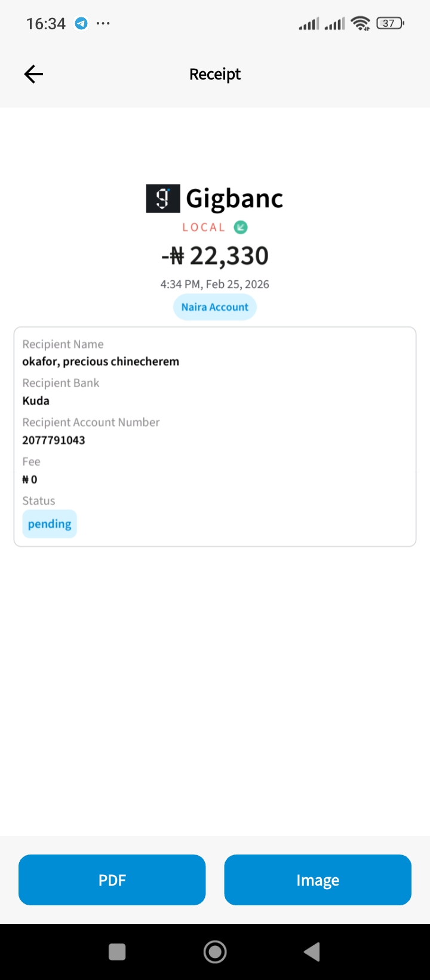This screenshot has height=980, width=430.
Task: Tap the battery indicator icon
Action: (390, 23)
